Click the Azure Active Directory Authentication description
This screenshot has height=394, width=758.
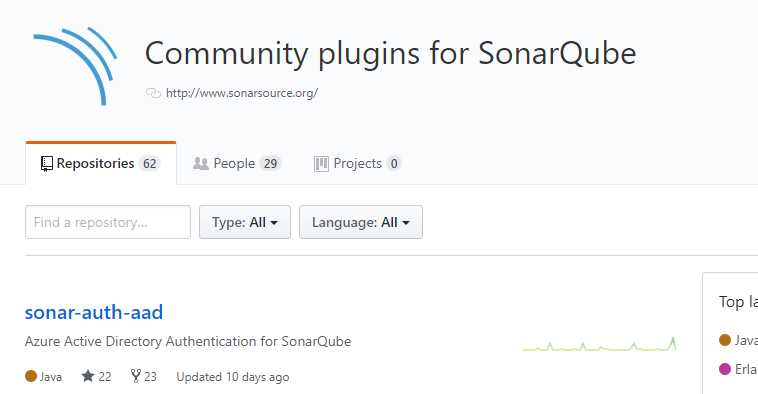(188, 341)
